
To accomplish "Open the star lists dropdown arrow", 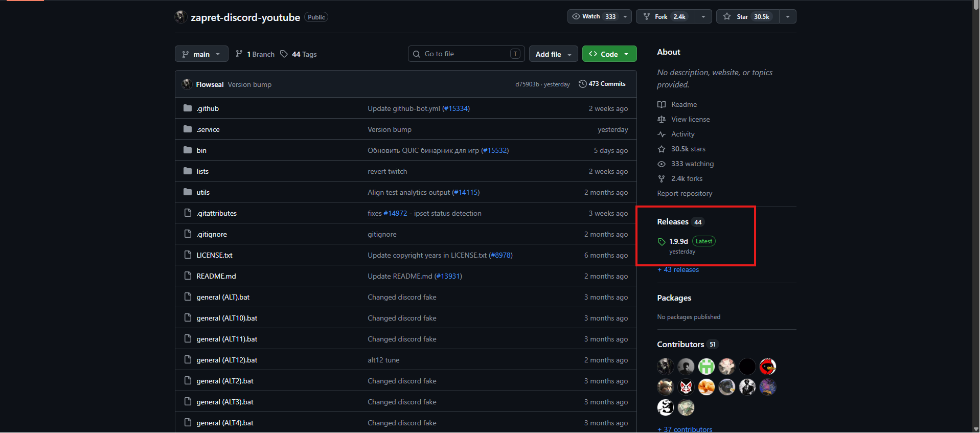I will (x=788, y=16).
